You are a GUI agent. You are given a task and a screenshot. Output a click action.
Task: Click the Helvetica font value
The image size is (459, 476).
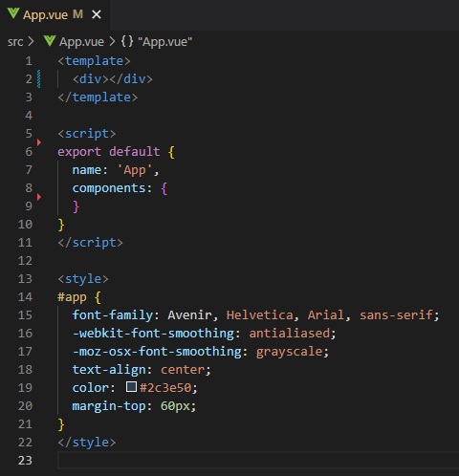(259, 315)
